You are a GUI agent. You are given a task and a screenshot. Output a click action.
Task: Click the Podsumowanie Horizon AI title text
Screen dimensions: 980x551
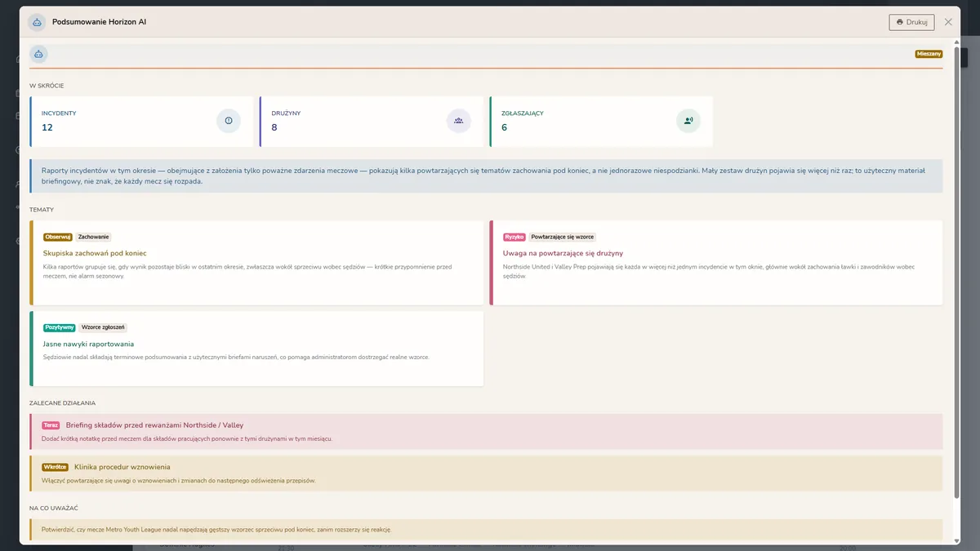coord(99,22)
